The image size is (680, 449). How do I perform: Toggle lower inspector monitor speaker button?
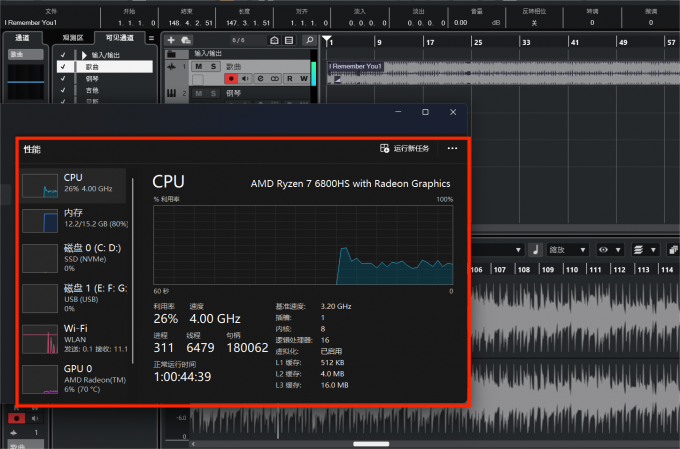[x=35, y=418]
